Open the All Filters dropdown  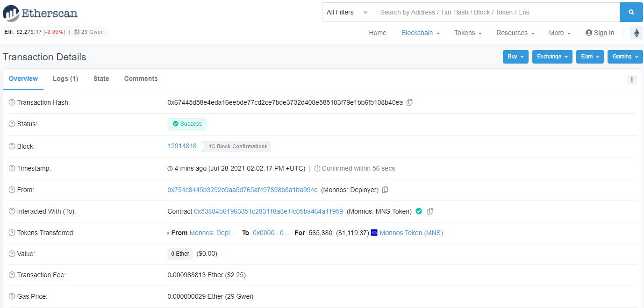348,12
